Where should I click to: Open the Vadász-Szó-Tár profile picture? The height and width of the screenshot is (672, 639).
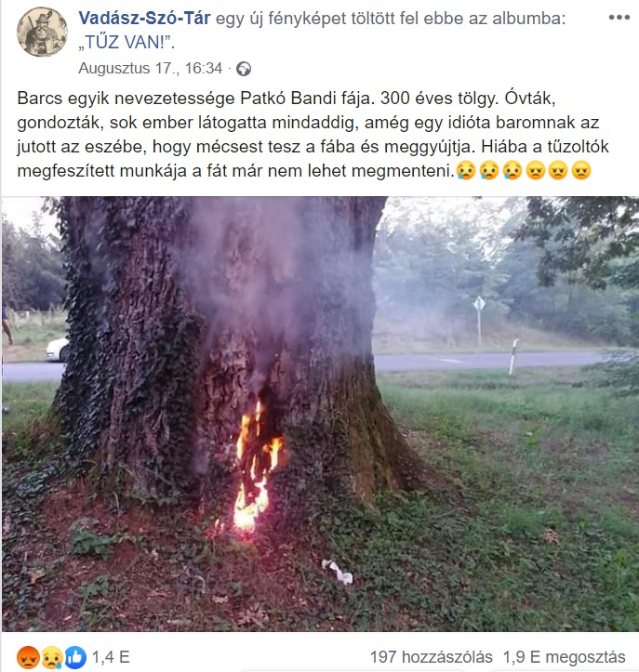(x=42, y=32)
